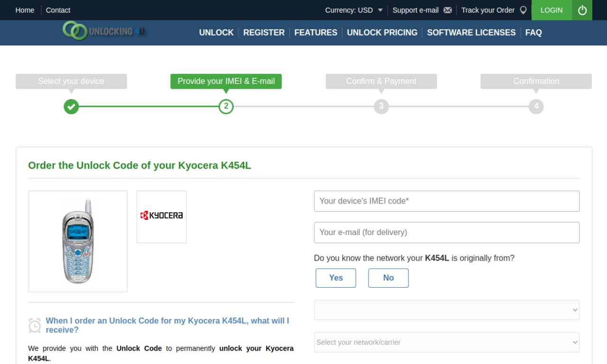This screenshot has width=607, height=364.
Task: Expand the empty country dropdown
Action: 447,310
